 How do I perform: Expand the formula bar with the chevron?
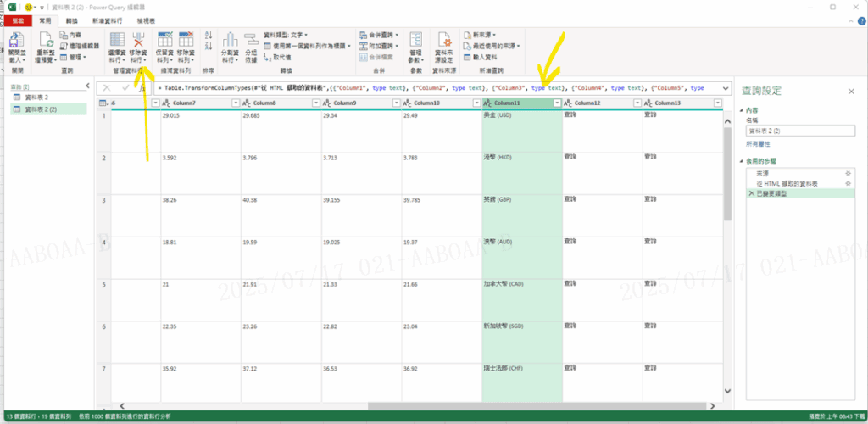coord(726,87)
